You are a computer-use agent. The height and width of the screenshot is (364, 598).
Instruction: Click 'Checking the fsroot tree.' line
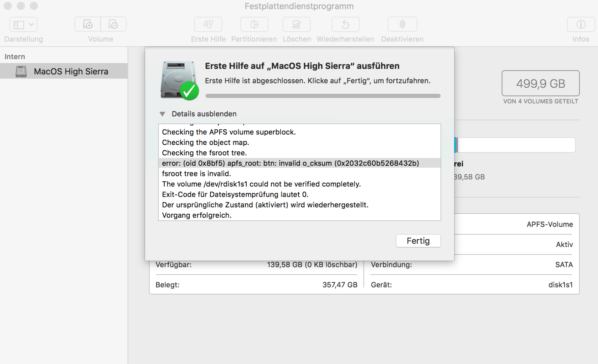pos(205,153)
